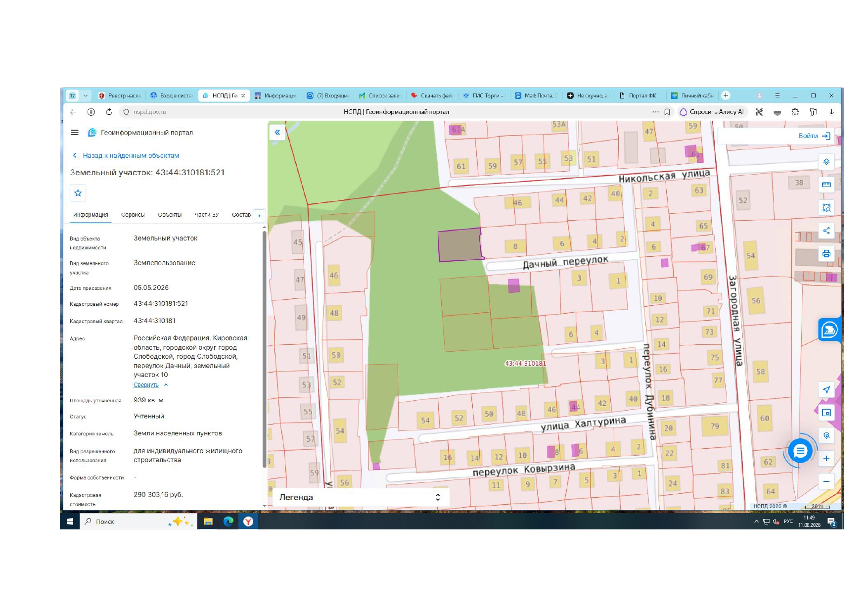Click the Войти login button
Viewport: 868px width, 614px height.
tap(815, 136)
